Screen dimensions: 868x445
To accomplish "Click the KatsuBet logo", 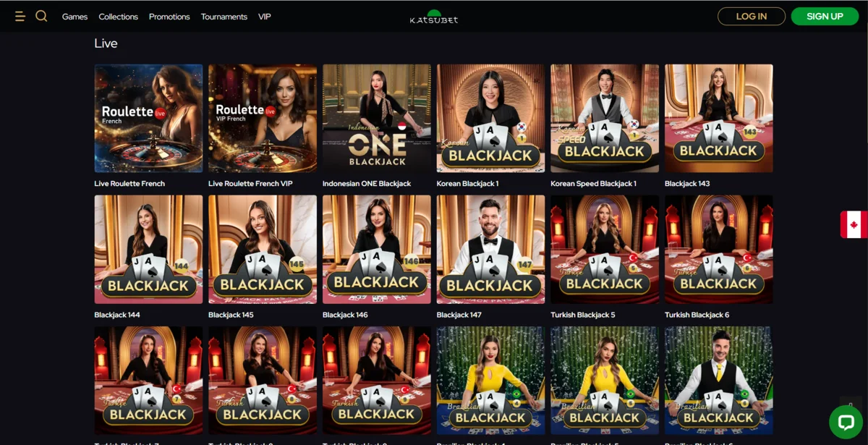I will point(434,17).
